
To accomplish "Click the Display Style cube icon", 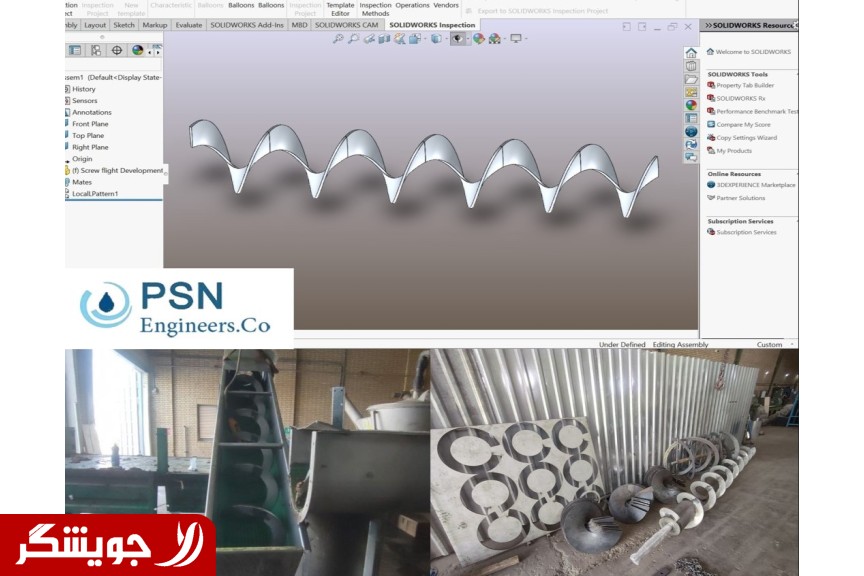I will point(436,39).
